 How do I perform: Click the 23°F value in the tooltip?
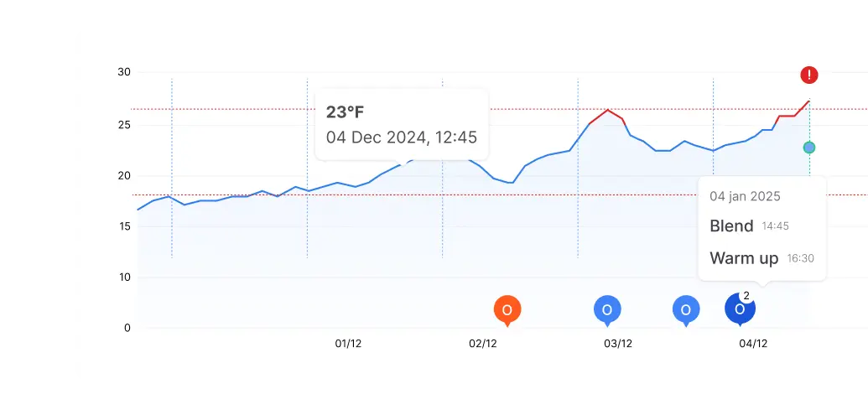[x=346, y=112]
